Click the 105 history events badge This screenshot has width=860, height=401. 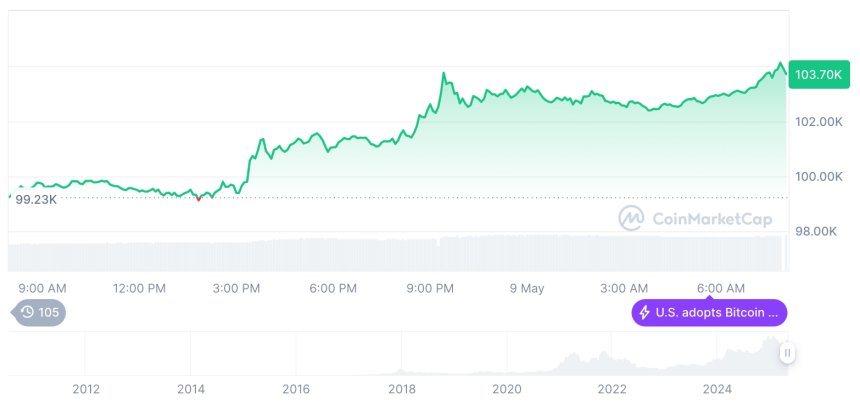coord(40,313)
